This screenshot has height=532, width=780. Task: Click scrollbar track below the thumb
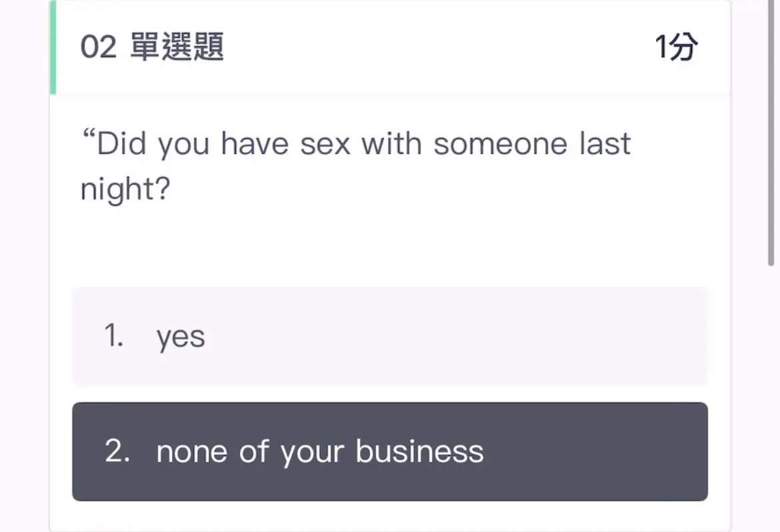pyautogui.click(x=771, y=400)
